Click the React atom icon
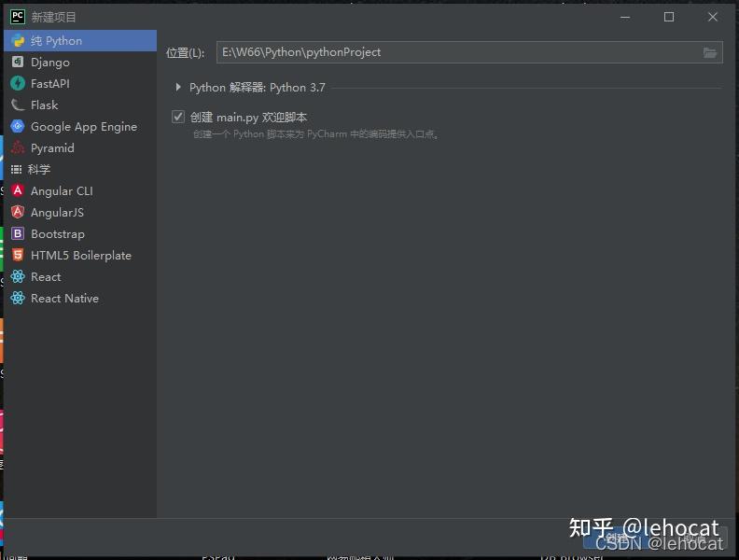This screenshot has width=739, height=560. [18, 276]
